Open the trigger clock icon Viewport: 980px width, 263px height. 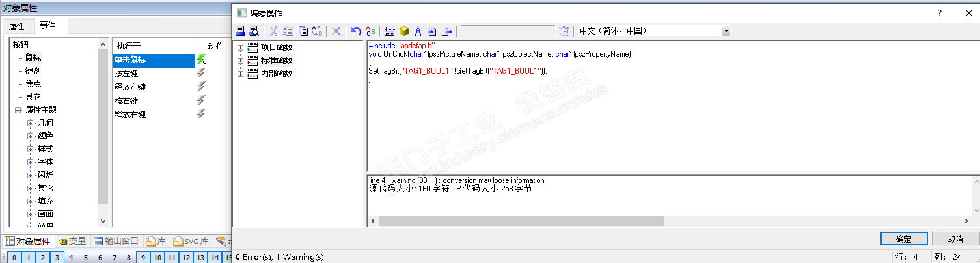[564, 31]
